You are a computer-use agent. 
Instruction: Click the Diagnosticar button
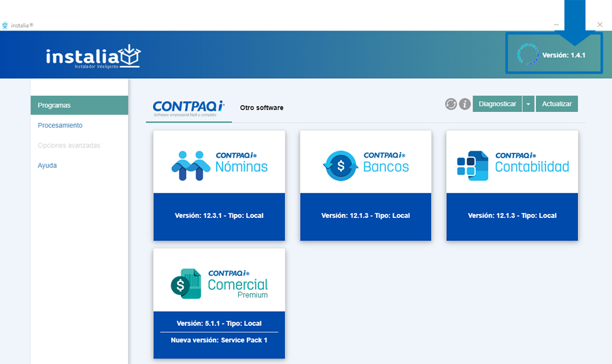click(497, 104)
